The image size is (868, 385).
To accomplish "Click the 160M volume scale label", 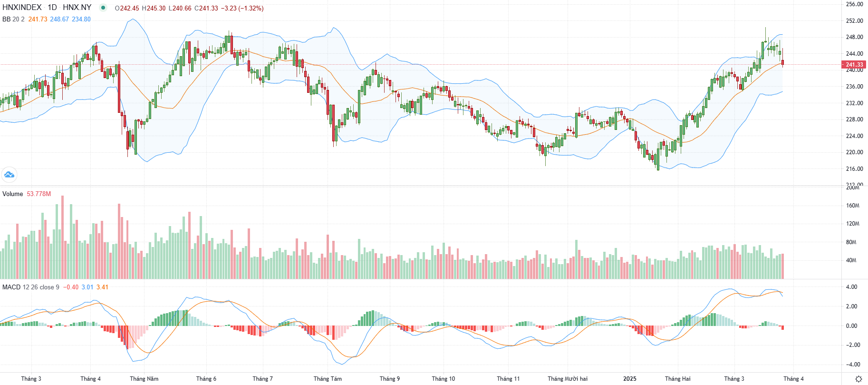I will pos(853,206).
